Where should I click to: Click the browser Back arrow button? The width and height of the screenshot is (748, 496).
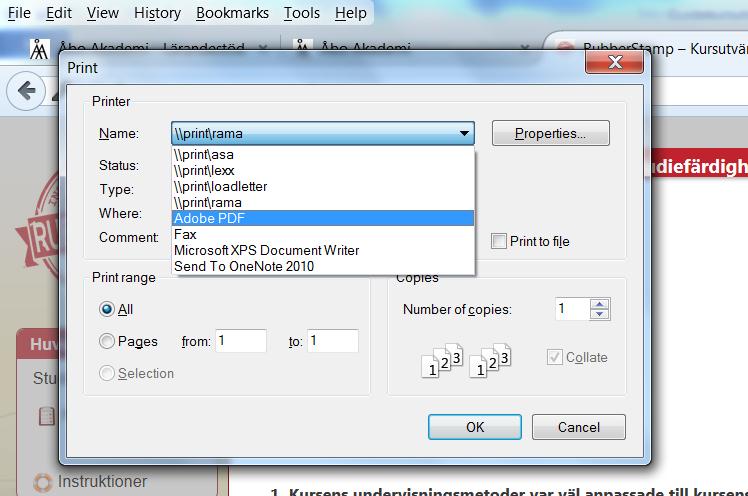pyautogui.click(x=26, y=91)
